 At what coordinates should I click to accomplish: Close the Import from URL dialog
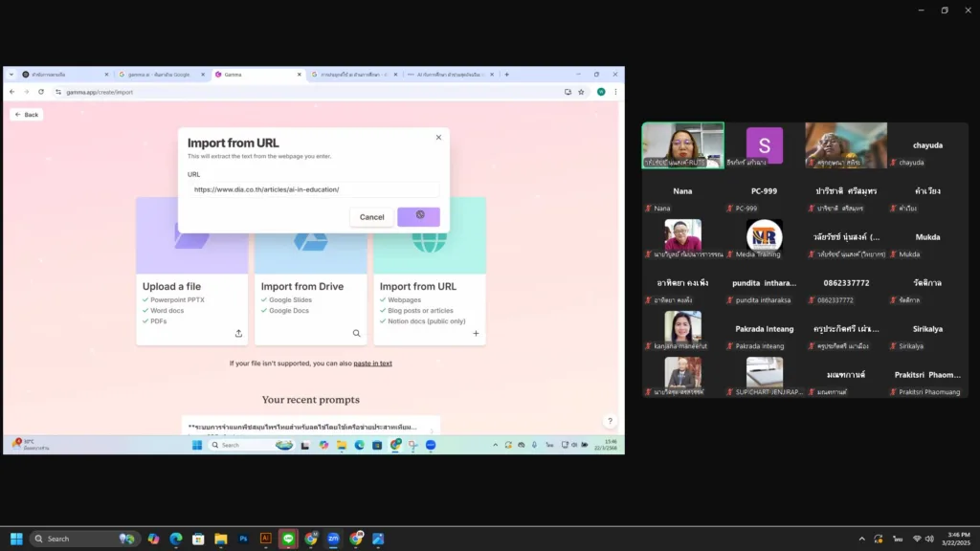click(x=438, y=138)
